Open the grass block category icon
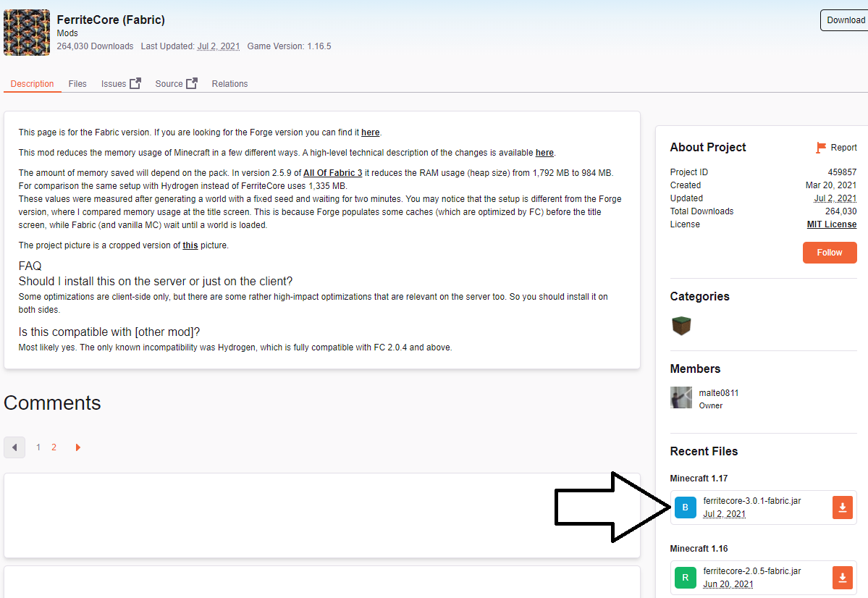This screenshot has width=868, height=598. [x=681, y=326]
